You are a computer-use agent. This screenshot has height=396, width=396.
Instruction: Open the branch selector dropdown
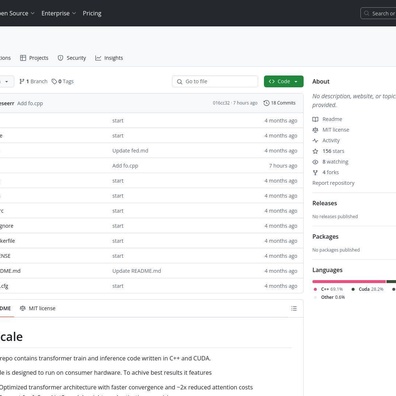click(6, 81)
